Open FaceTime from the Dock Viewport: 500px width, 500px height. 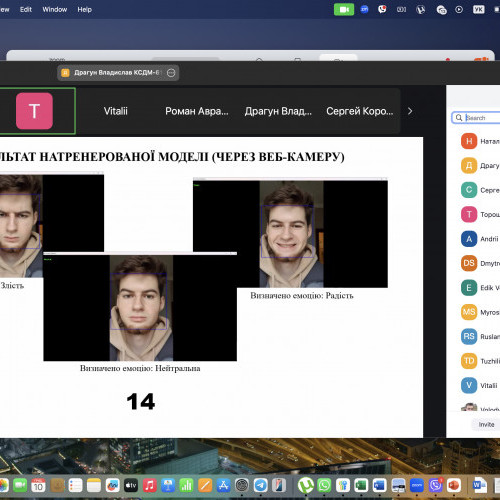[x=20, y=485]
